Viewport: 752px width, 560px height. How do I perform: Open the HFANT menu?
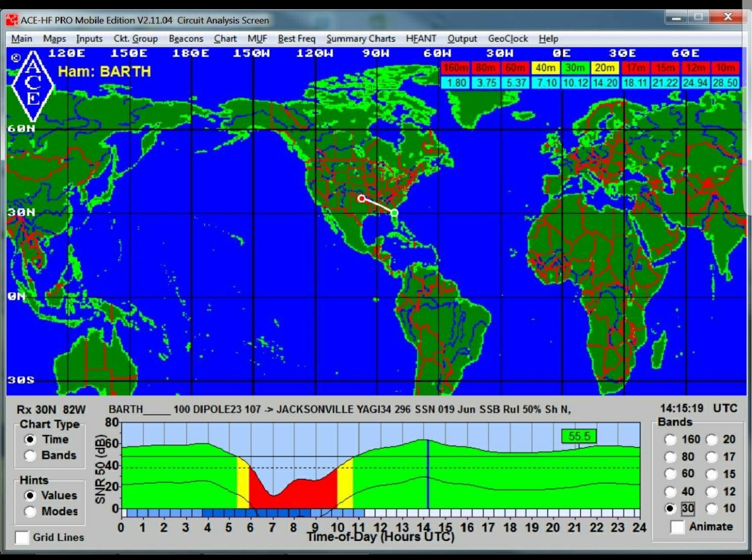421,39
